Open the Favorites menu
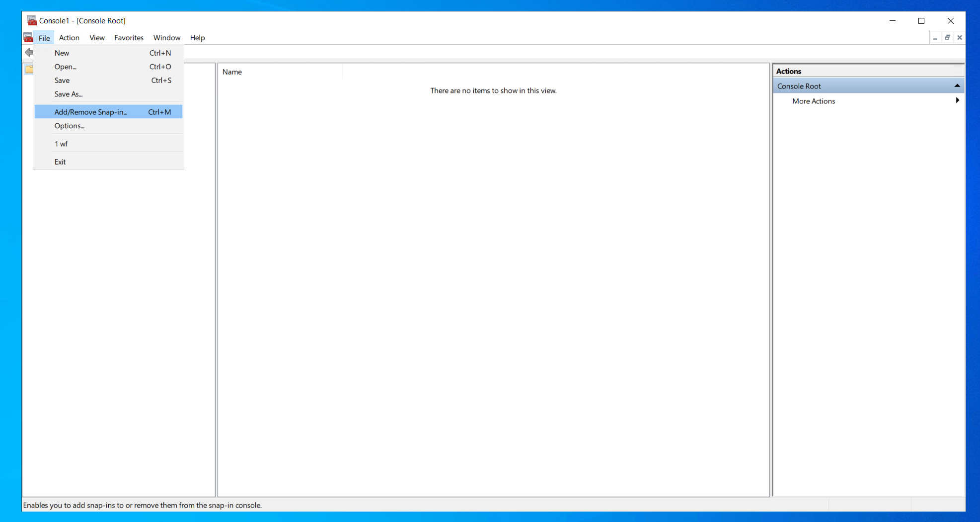The image size is (980, 522). pos(129,38)
